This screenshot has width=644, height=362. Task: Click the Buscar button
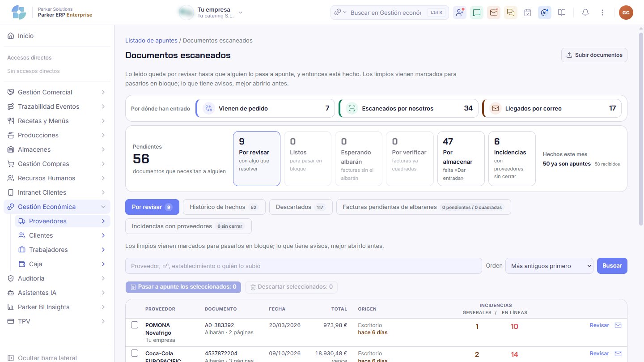click(612, 266)
